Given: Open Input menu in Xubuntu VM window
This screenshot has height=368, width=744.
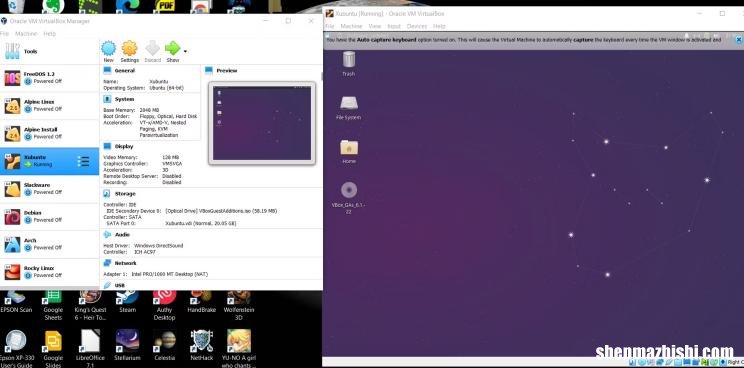Looking at the screenshot, I should (x=394, y=26).
